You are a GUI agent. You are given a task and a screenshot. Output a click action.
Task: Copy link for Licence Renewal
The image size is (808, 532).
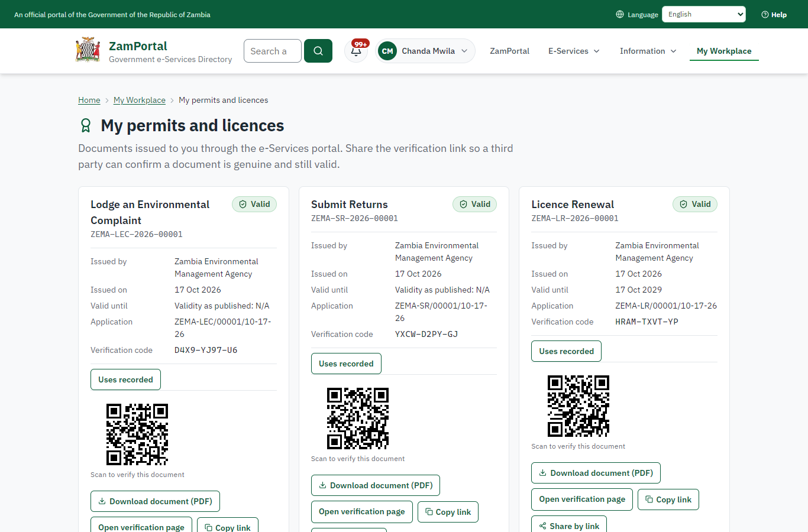tap(668, 499)
